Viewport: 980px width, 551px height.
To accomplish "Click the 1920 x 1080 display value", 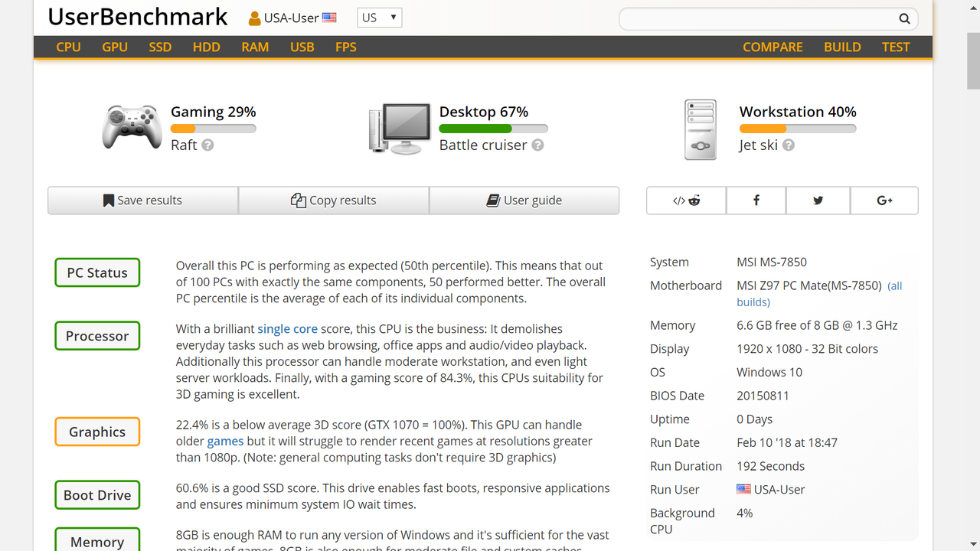I will [808, 348].
